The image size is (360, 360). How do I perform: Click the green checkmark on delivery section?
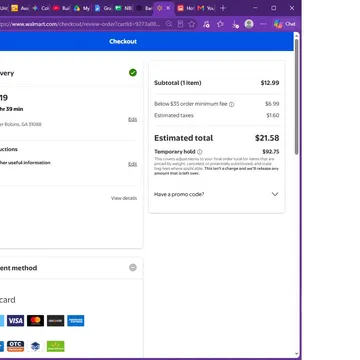pyautogui.click(x=133, y=72)
